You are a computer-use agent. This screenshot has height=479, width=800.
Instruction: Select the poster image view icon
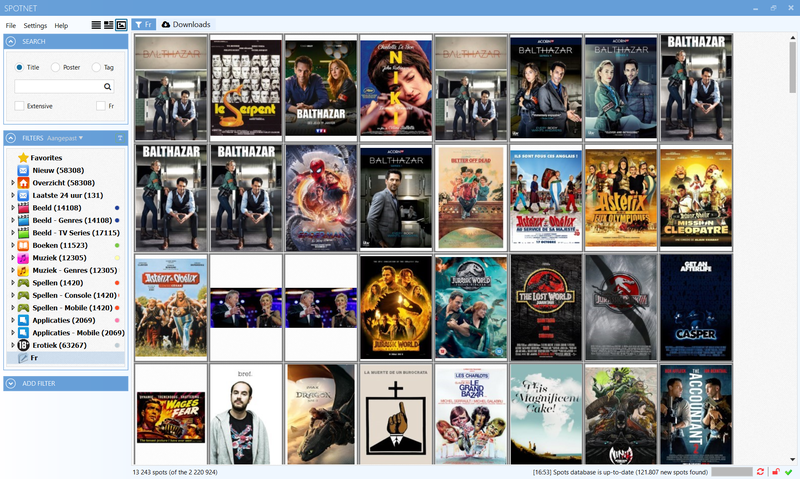121,25
